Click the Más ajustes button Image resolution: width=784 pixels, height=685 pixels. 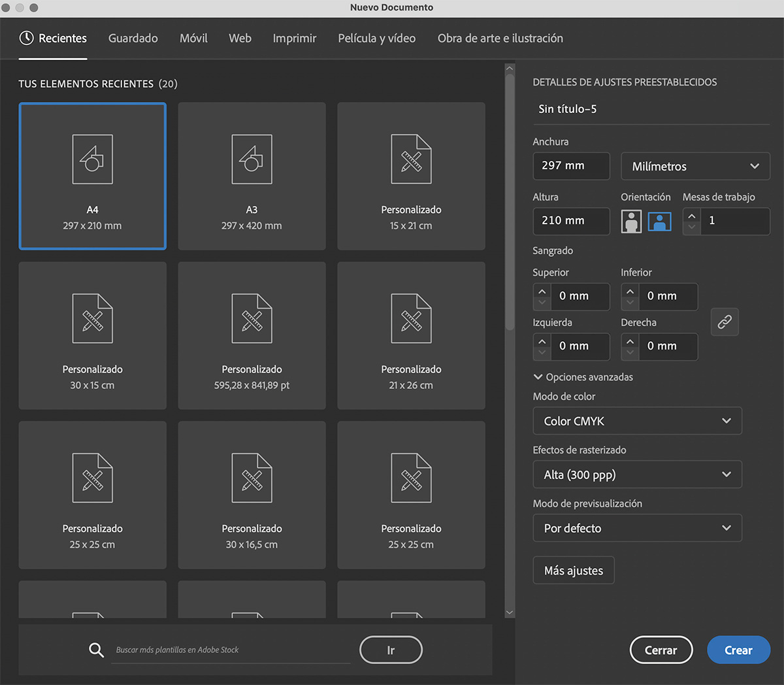(574, 570)
